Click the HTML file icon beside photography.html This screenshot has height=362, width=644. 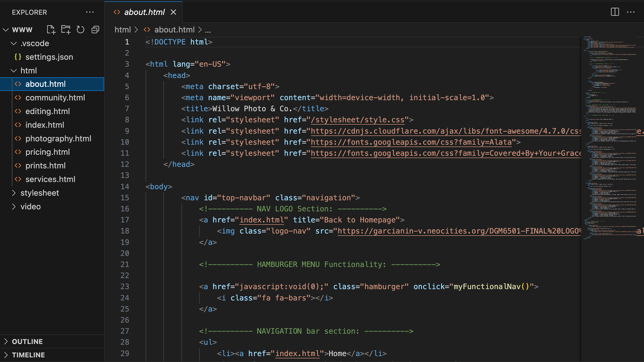[18, 139]
